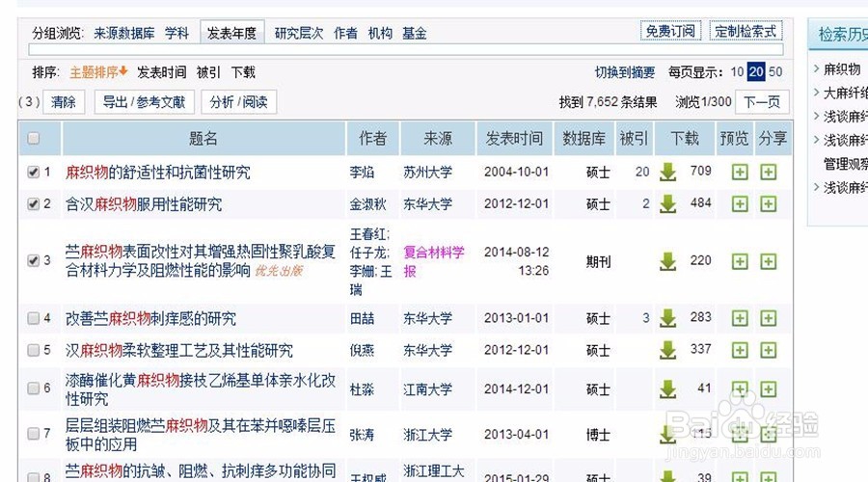This screenshot has width=868, height=482.
Task: Switch view with 切换到摘要
Action: (624, 72)
